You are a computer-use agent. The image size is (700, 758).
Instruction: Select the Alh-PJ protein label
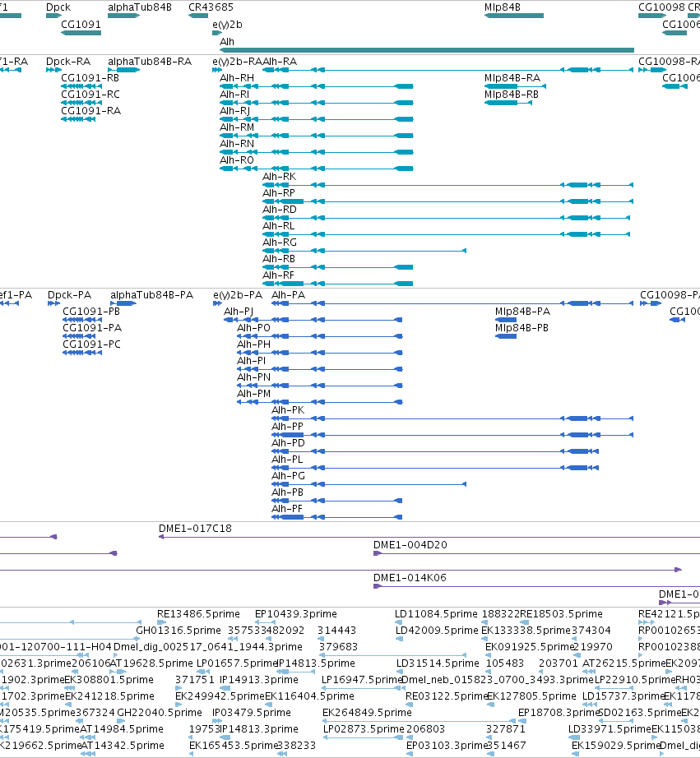point(239,312)
